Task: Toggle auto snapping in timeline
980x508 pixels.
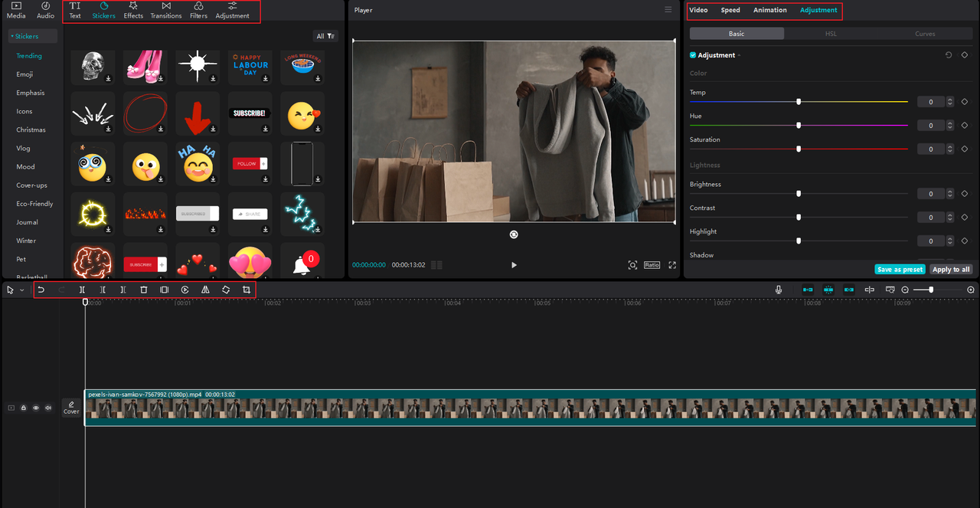Action: click(x=828, y=290)
